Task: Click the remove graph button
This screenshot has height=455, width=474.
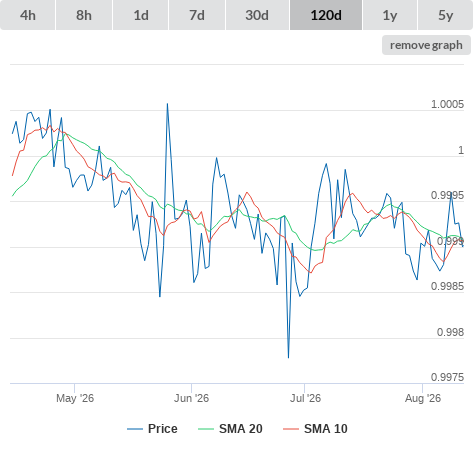Action: pyautogui.click(x=426, y=45)
